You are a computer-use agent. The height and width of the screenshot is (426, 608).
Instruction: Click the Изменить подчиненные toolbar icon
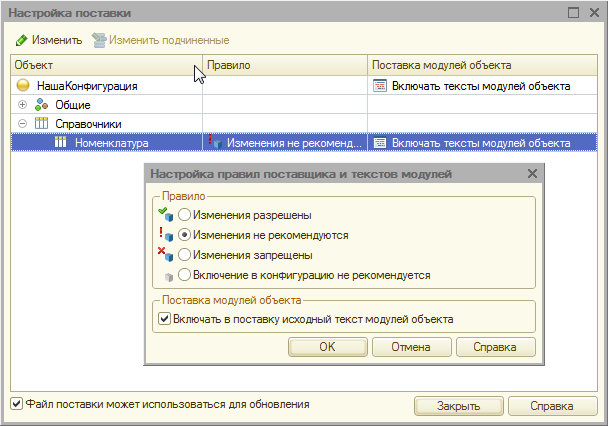(x=99, y=40)
